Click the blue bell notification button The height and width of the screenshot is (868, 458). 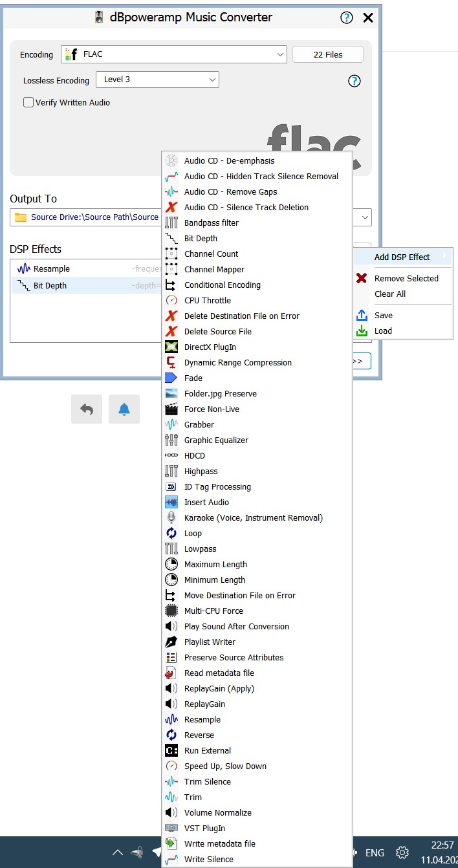tap(124, 409)
